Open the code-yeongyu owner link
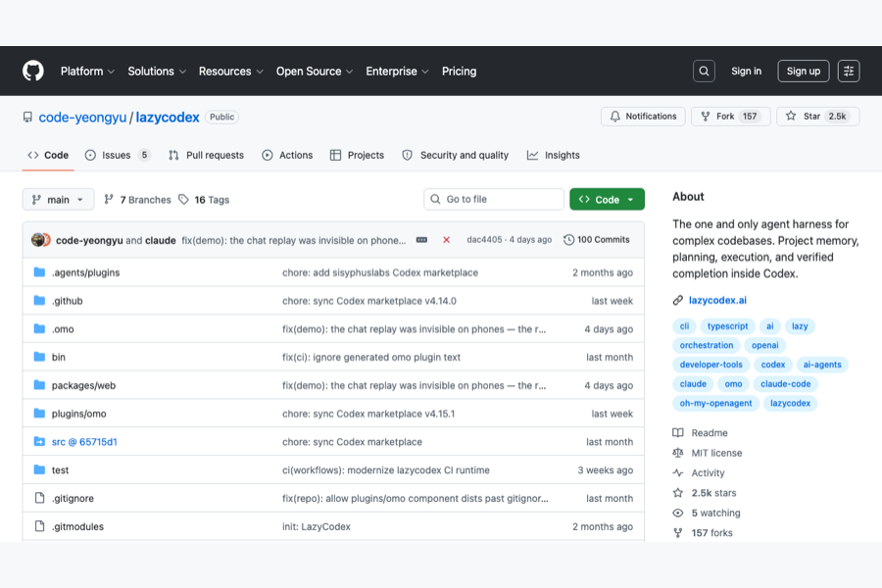 pyautogui.click(x=82, y=117)
